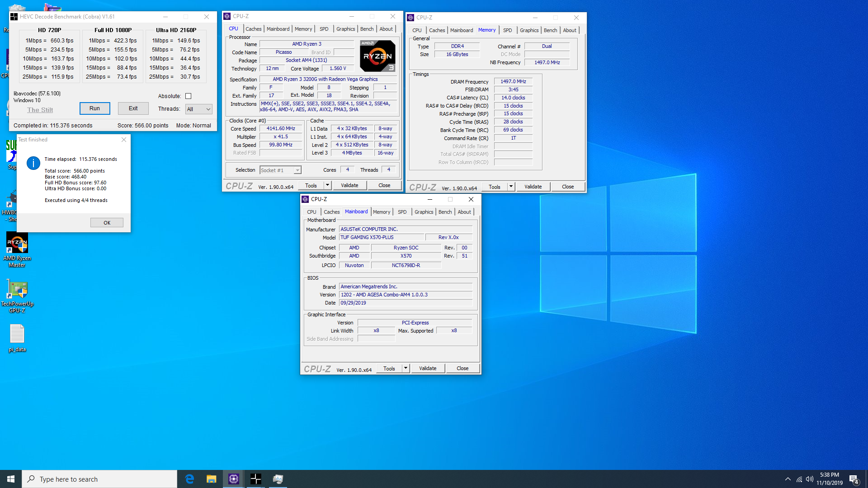
Task: Click Multiplier x 41.5 value
Action: coord(281,137)
